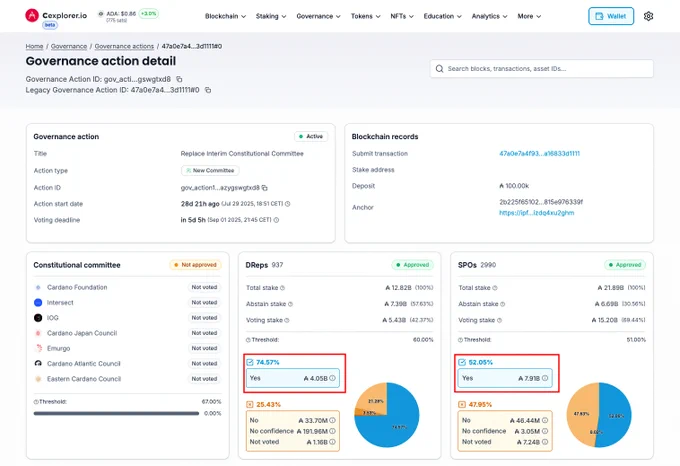Click the New Committee action type badge

(x=210, y=170)
